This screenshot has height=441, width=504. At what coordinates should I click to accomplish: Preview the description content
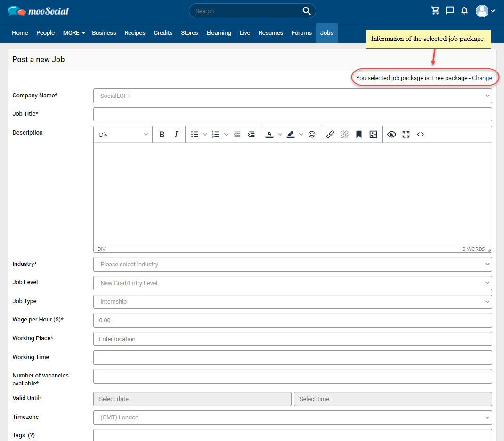[391, 135]
